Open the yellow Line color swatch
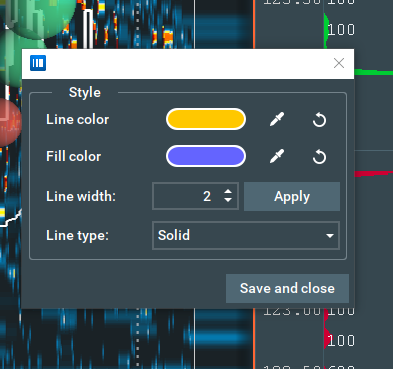This screenshot has height=369, width=393. pos(206,119)
